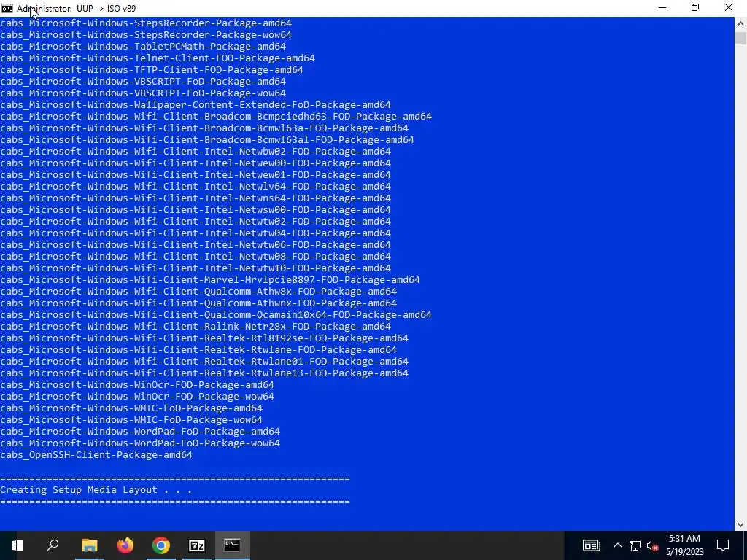This screenshot has height=560, width=747.
Task: Click line Qualcomm-Athwnx-FOD-Package
Action: pos(198,303)
